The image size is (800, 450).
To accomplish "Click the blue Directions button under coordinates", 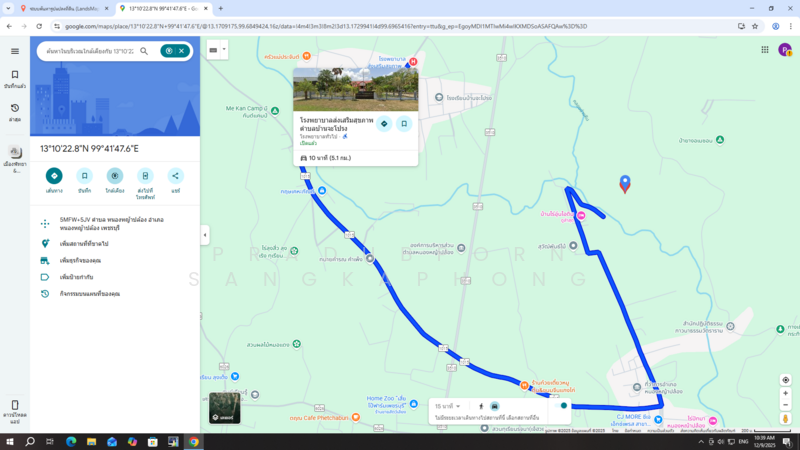I will pos(54,176).
